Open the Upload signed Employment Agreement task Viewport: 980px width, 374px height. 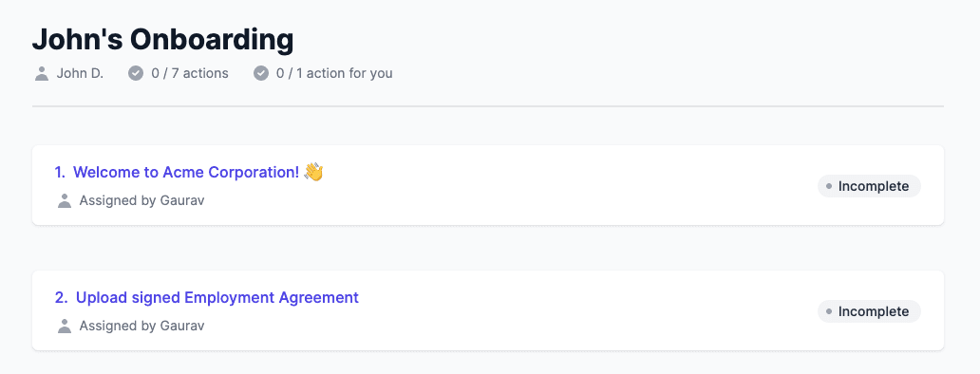tap(217, 298)
